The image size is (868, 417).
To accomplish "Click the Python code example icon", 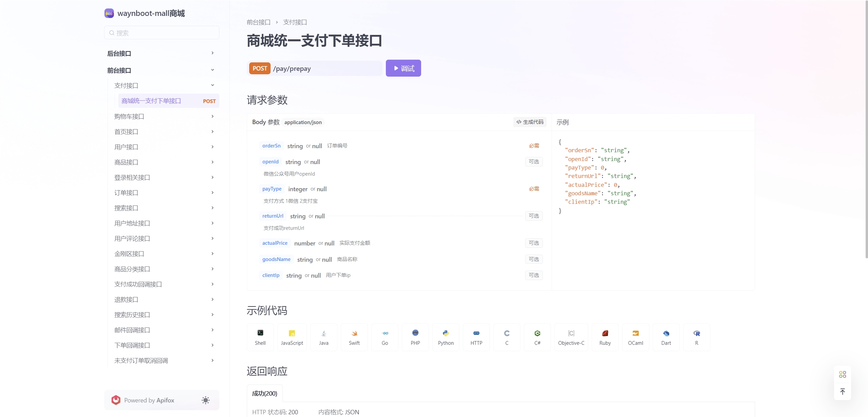I will coord(446,336).
